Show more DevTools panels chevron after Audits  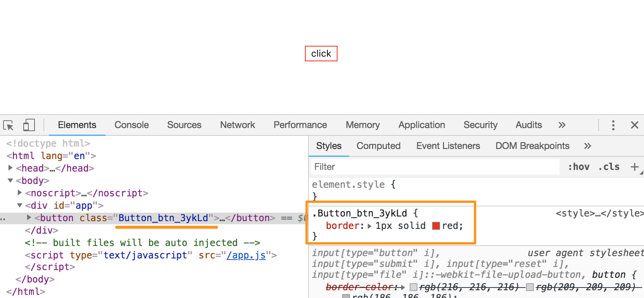click(x=562, y=125)
